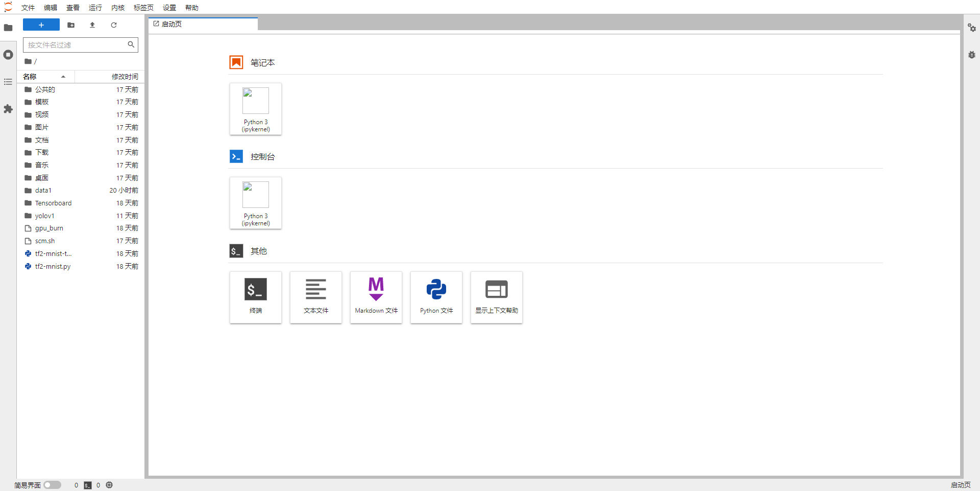Open running terminals and kernels panel
980x491 pixels.
[x=8, y=55]
